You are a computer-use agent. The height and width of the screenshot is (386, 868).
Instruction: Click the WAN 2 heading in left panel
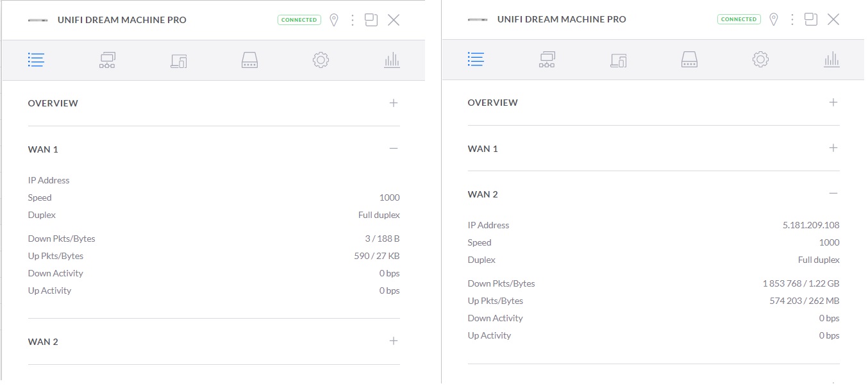pyautogui.click(x=43, y=342)
